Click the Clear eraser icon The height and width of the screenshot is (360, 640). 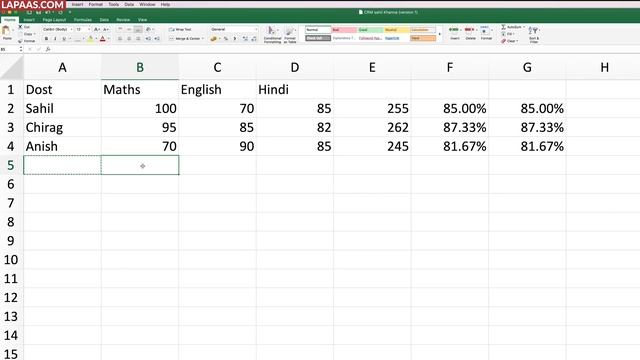(503, 41)
